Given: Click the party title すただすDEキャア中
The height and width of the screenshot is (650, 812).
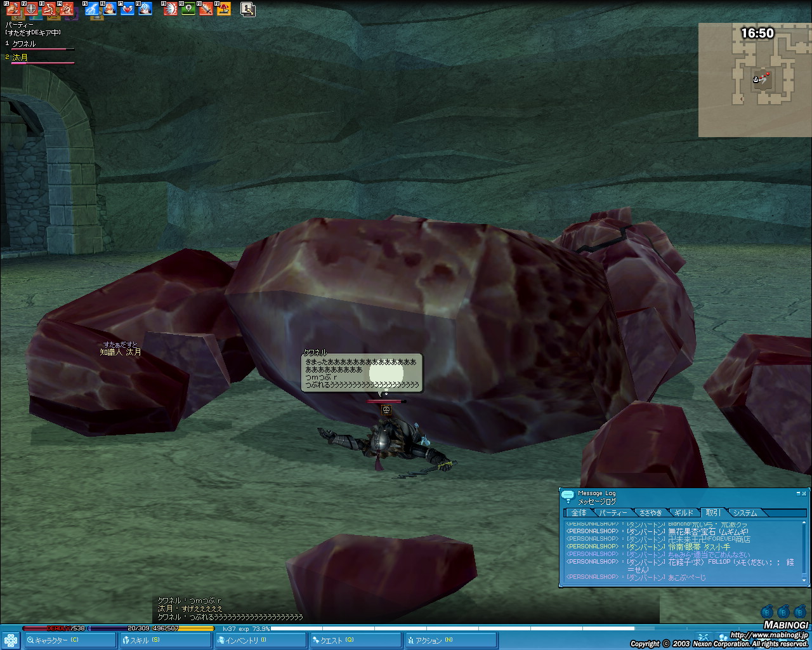Looking at the screenshot, I should pyautogui.click(x=33, y=32).
